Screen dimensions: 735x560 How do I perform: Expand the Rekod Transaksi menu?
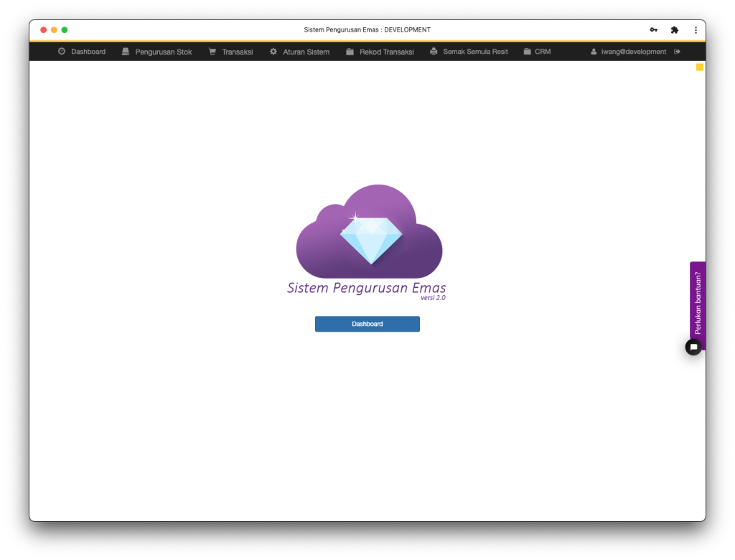tap(386, 52)
